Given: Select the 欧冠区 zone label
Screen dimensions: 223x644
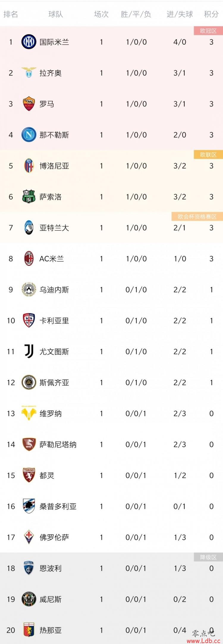Looking at the screenshot, I should point(208,31).
